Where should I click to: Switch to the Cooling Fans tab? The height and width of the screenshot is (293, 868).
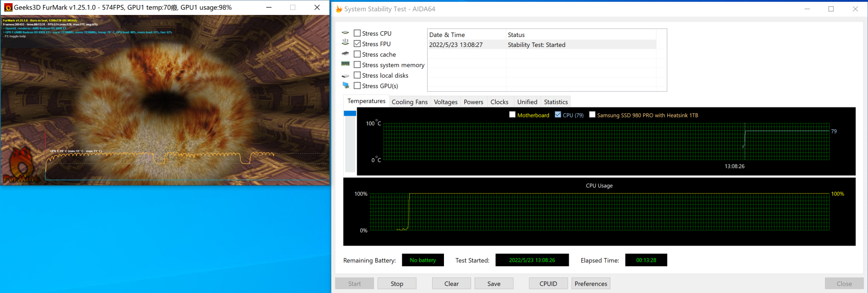(x=410, y=102)
